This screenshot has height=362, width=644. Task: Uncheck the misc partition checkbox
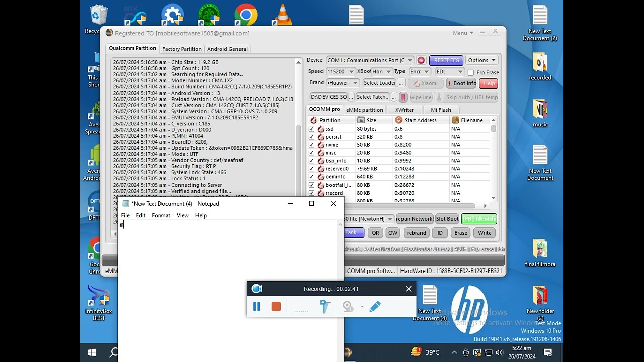tap(312, 153)
